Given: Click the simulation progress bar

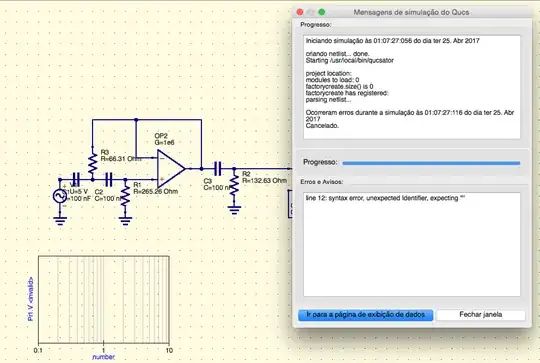Looking at the screenshot, I should (431, 163).
